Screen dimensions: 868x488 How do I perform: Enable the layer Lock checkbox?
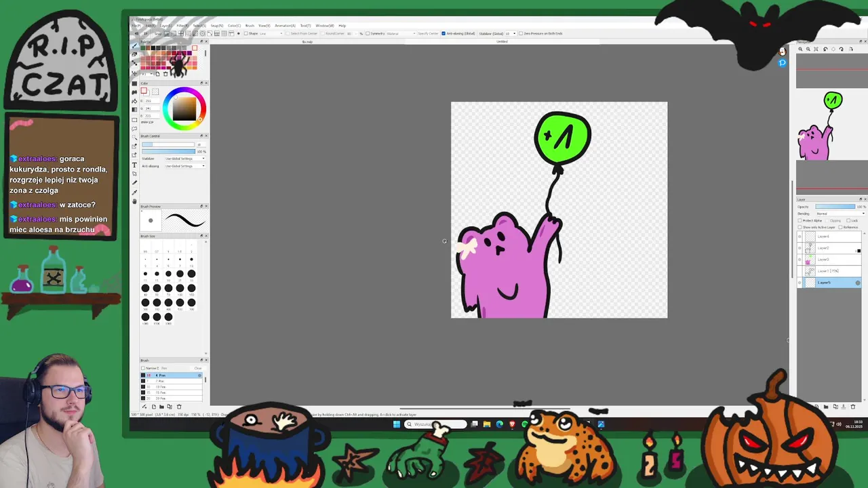[x=848, y=220]
